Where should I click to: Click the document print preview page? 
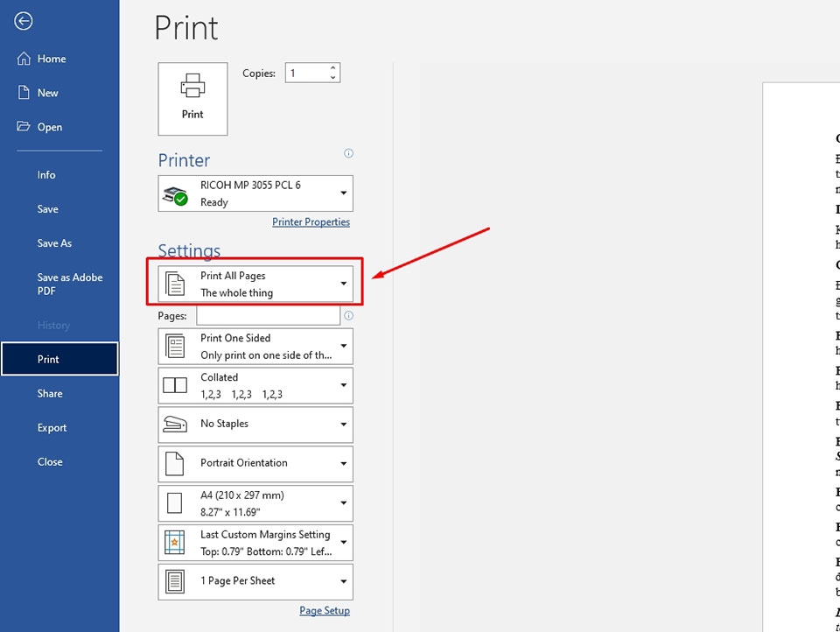tap(801, 357)
